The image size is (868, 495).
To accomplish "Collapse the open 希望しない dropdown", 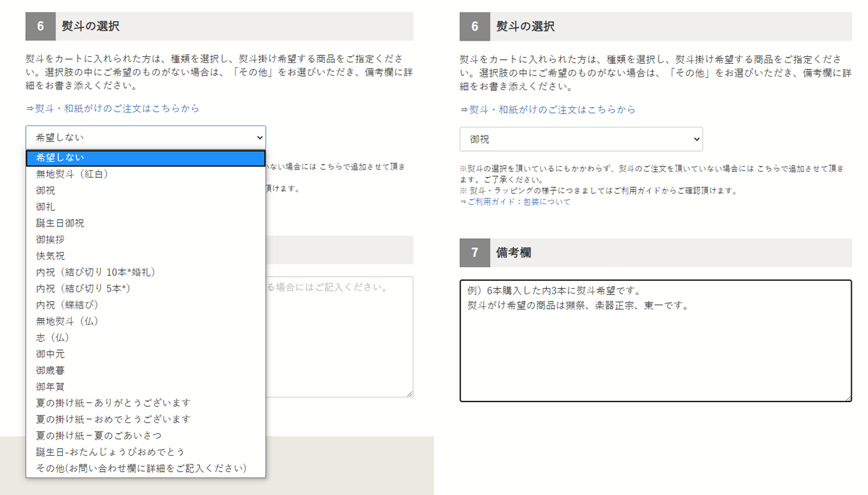I will (x=146, y=138).
